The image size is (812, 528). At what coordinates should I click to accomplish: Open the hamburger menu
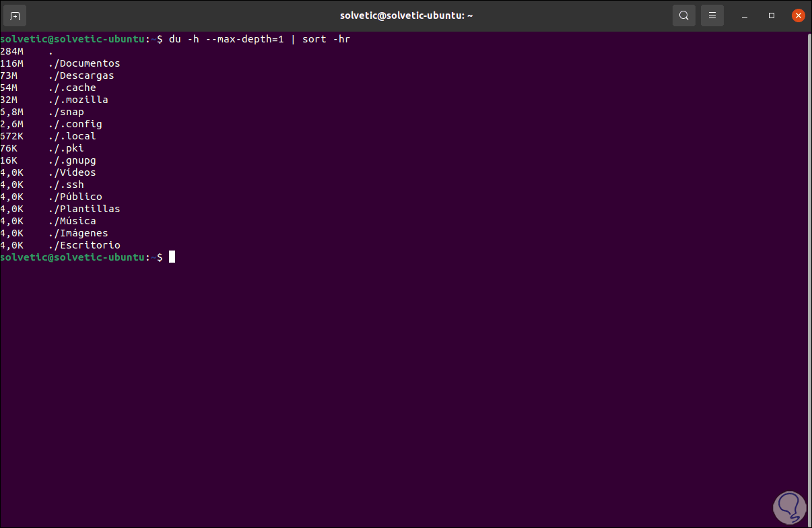point(712,15)
